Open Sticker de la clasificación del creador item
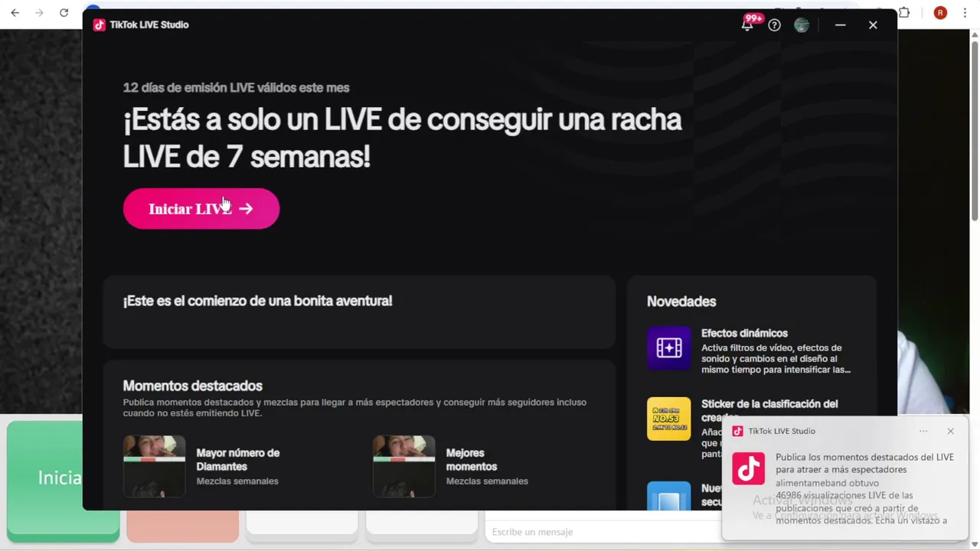 tap(769, 410)
